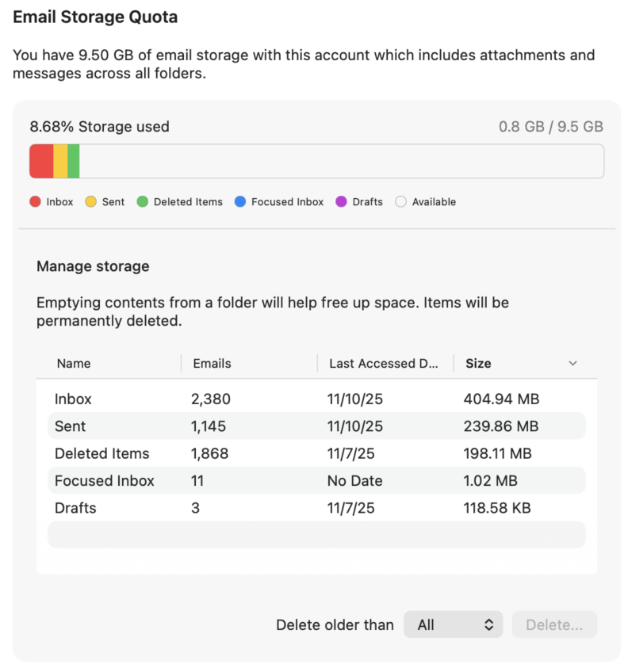Open the Delete older than dropdown

(453, 624)
